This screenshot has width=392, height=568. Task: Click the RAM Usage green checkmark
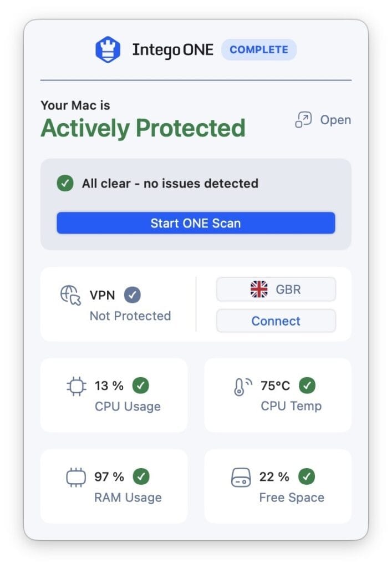coord(141,476)
